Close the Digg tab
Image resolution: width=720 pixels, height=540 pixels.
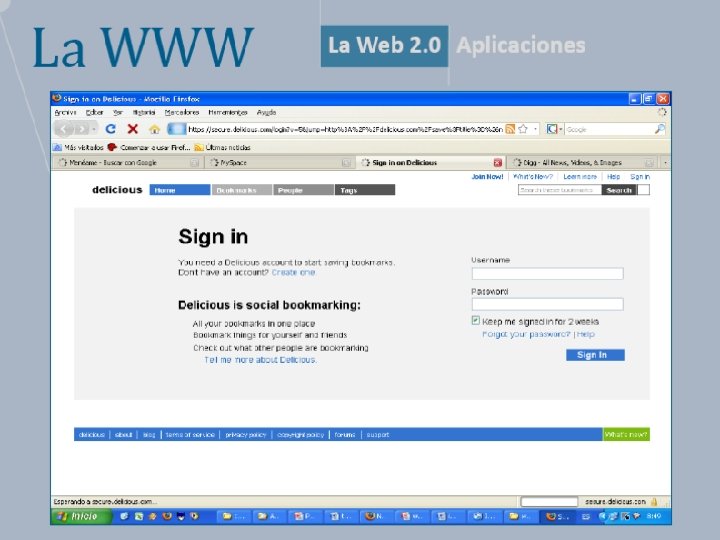pyautogui.click(x=649, y=163)
